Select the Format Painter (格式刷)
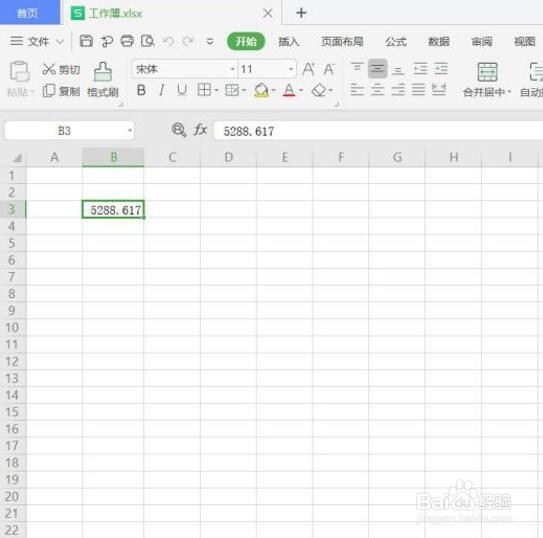This screenshot has width=543, height=538. (x=103, y=80)
